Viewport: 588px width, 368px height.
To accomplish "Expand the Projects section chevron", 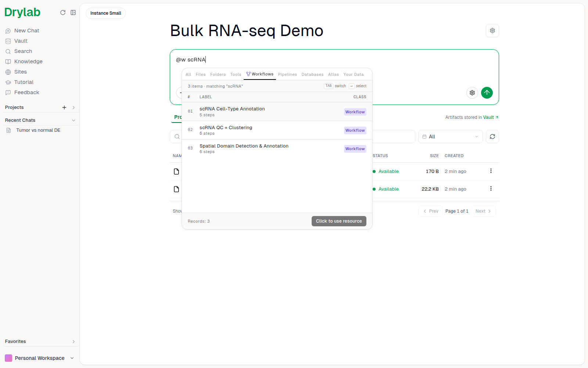I will click(73, 107).
